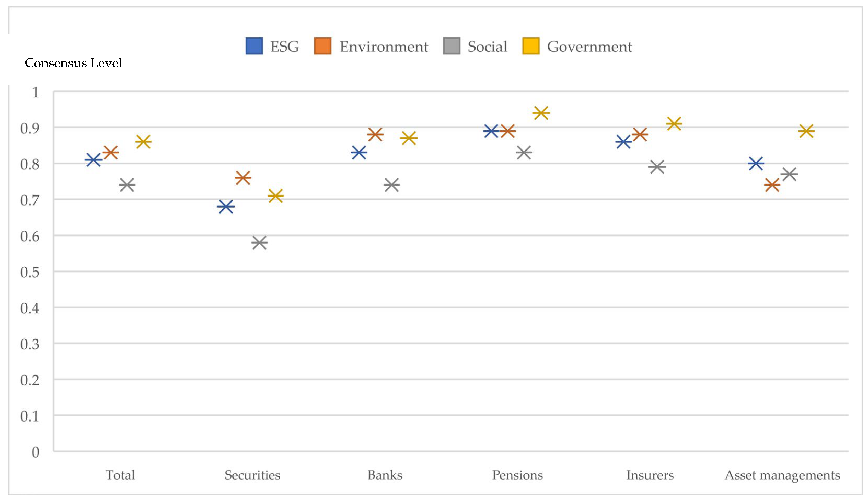The image size is (868, 501).
Task: Select the gray Social marker for Securities
Action: tap(259, 243)
